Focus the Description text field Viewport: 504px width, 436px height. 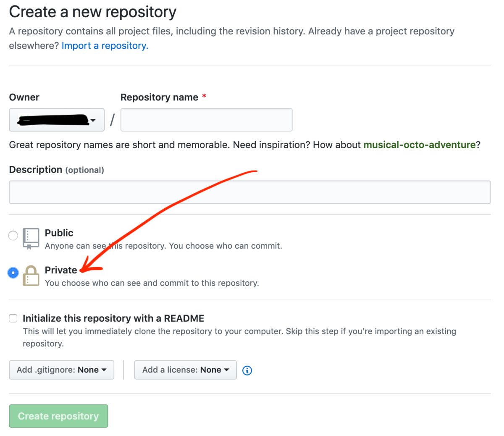pos(249,192)
